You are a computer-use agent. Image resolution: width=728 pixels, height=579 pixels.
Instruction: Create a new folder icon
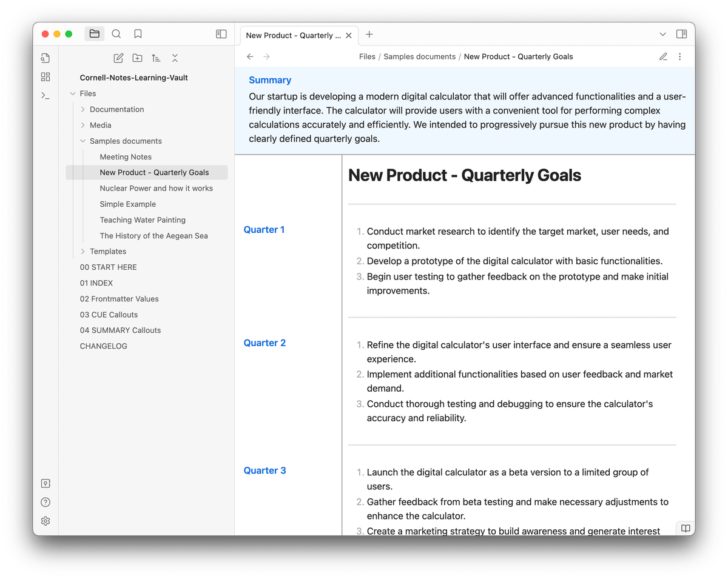point(138,58)
